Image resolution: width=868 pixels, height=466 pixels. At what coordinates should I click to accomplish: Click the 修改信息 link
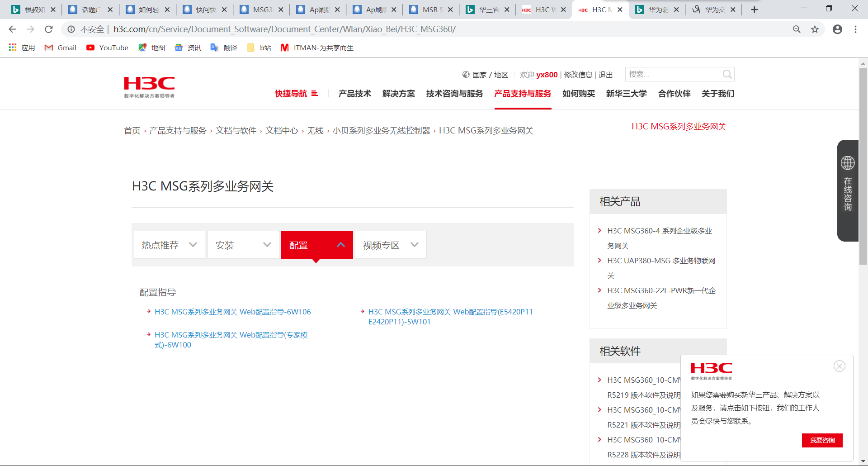click(x=578, y=75)
